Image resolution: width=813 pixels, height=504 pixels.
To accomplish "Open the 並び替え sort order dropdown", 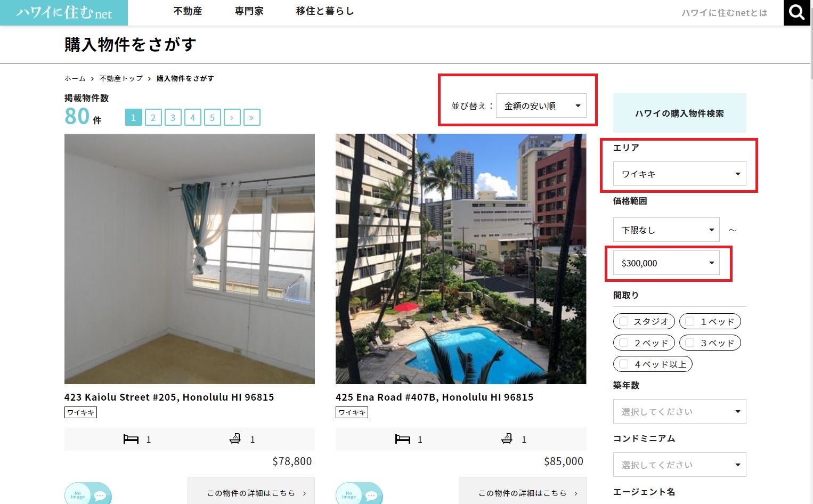I will pyautogui.click(x=541, y=105).
